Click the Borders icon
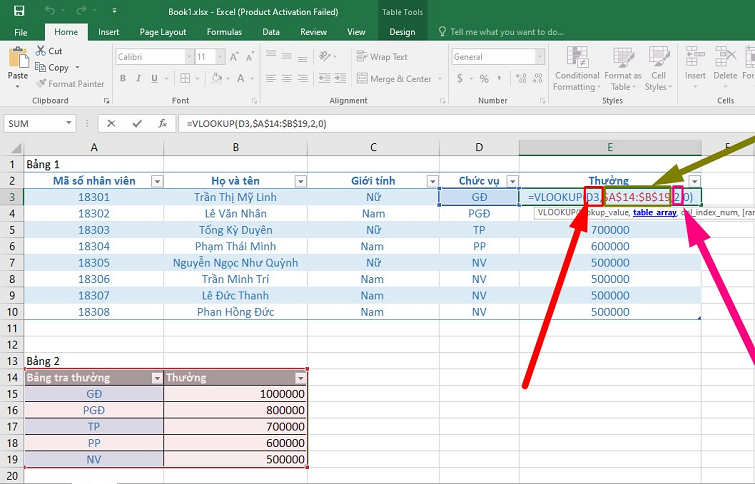 [185, 78]
